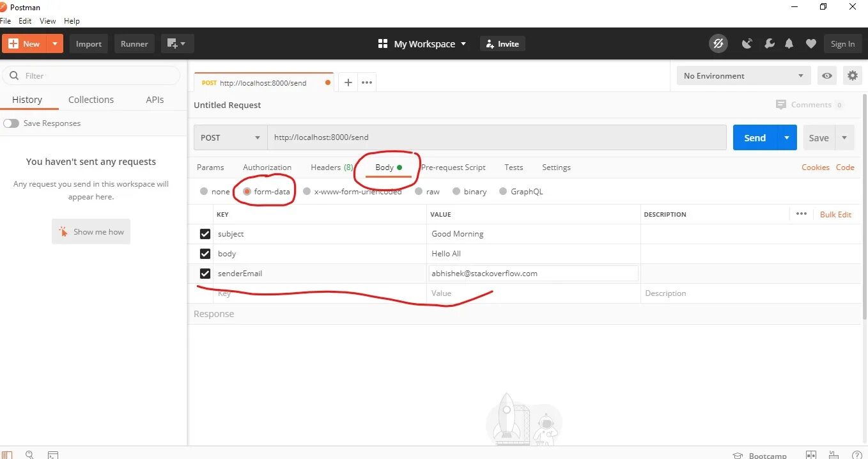Click the senderEmail key cell
868x459 pixels.
click(x=320, y=274)
